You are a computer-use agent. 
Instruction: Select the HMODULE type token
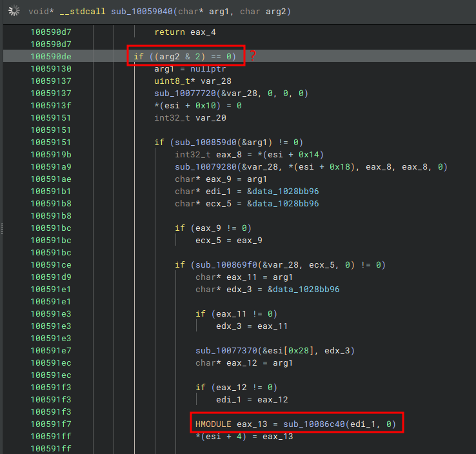click(x=213, y=424)
